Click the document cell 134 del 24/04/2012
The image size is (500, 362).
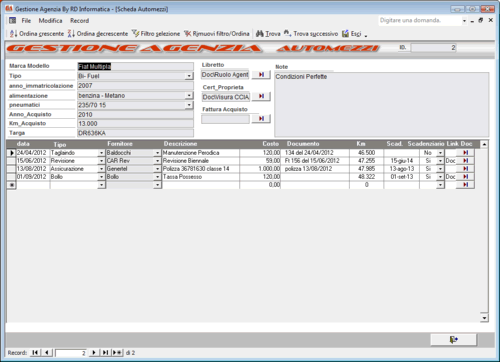coord(315,153)
